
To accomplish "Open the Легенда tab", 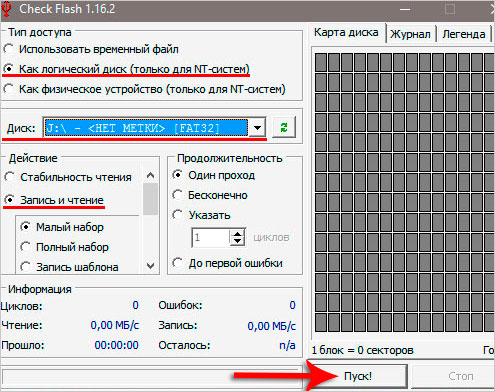I will 464,34.
